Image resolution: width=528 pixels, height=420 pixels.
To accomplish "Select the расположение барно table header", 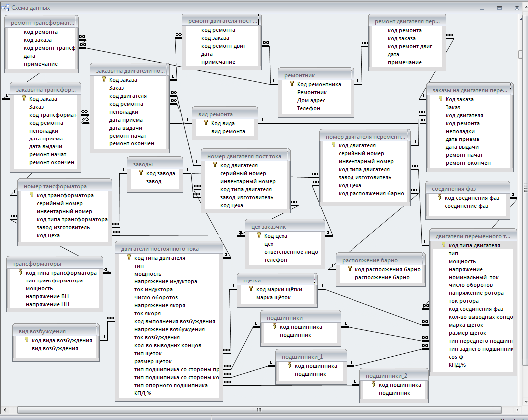I will [x=380, y=260].
